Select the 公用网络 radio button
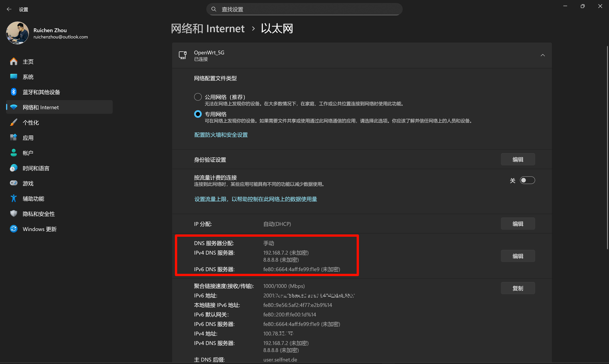609x364 pixels. pos(198,97)
